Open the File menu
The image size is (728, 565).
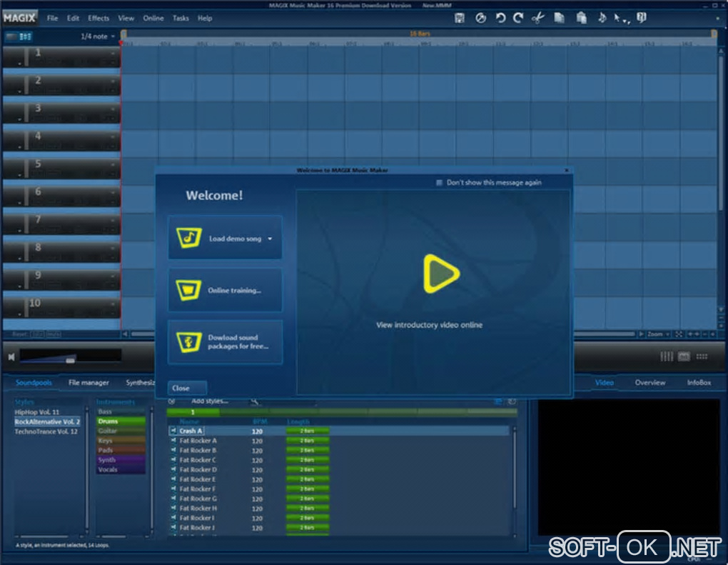pos(53,18)
